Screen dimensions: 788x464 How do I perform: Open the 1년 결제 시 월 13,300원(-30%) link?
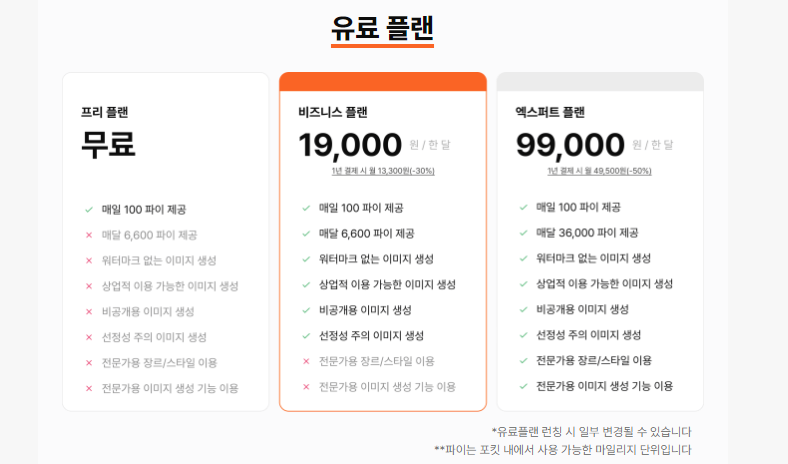pyautogui.click(x=383, y=171)
